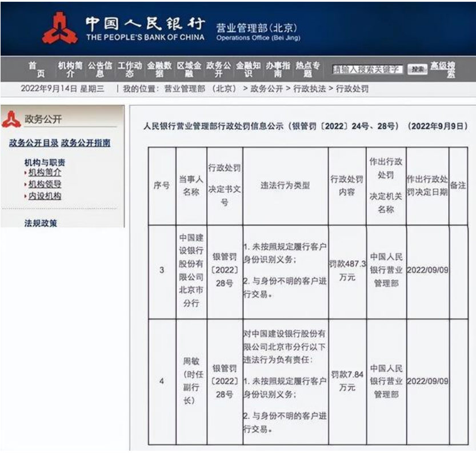This screenshot has width=476, height=453.
Task: Click the red emblem beside 政务公开 sidebar heading
Action: (x=11, y=119)
